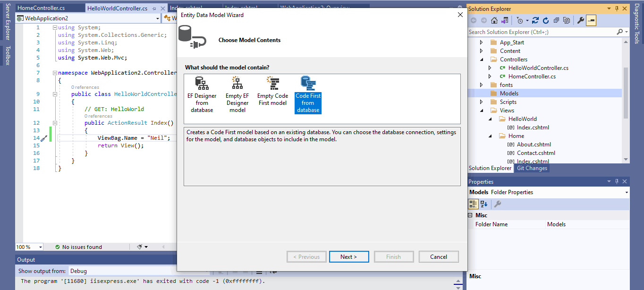Toggle Categorized view in Properties
Image resolution: width=644 pixels, height=290 pixels.
(473, 204)
